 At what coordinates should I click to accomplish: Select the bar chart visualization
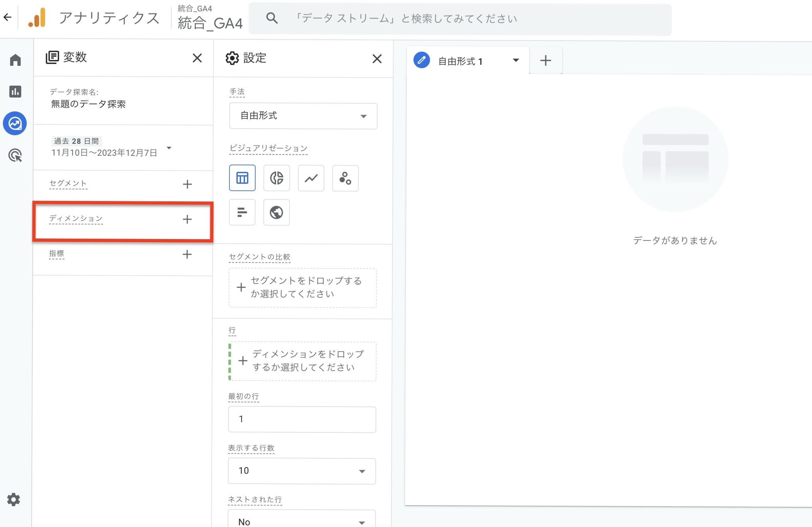click(242, 212)
